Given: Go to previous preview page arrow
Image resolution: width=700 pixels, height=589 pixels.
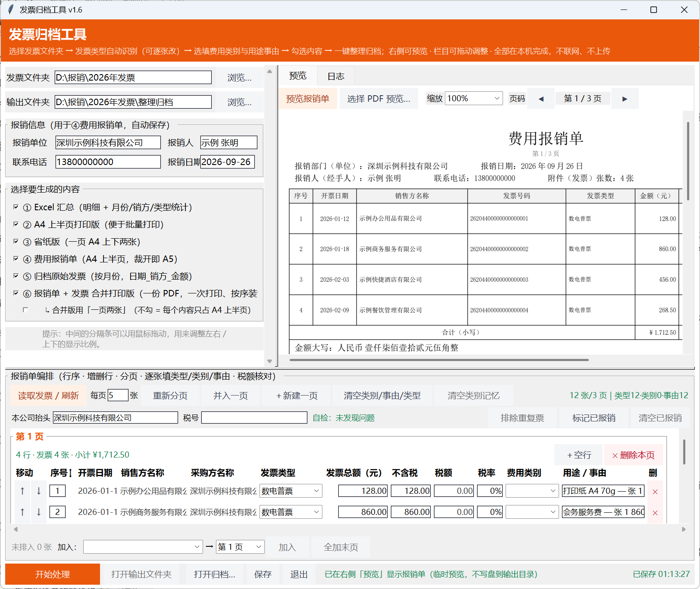Looking at the screenshot, I should (541, 99).
